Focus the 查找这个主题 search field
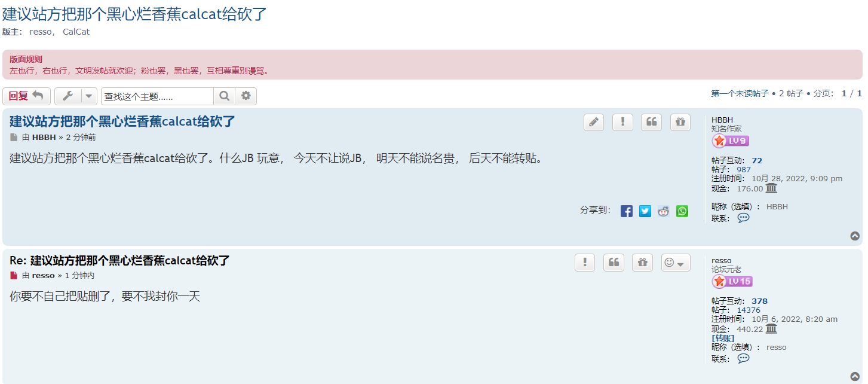 (157, 96)
